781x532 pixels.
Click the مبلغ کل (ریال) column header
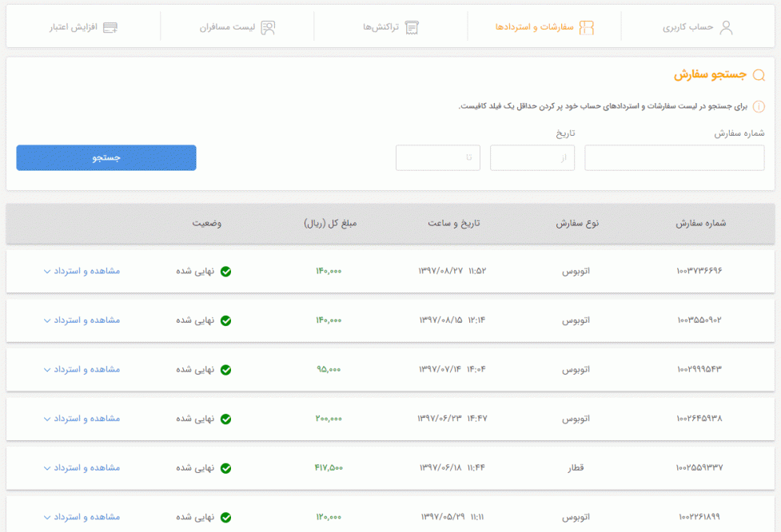pyautogui.click(x=330, y=224)
